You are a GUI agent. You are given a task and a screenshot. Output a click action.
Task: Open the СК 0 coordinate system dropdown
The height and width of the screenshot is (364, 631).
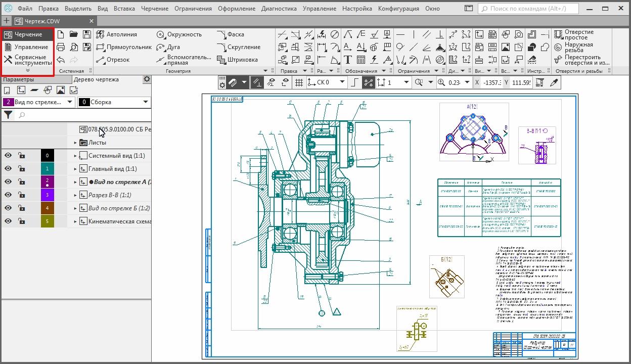point(342,82)
